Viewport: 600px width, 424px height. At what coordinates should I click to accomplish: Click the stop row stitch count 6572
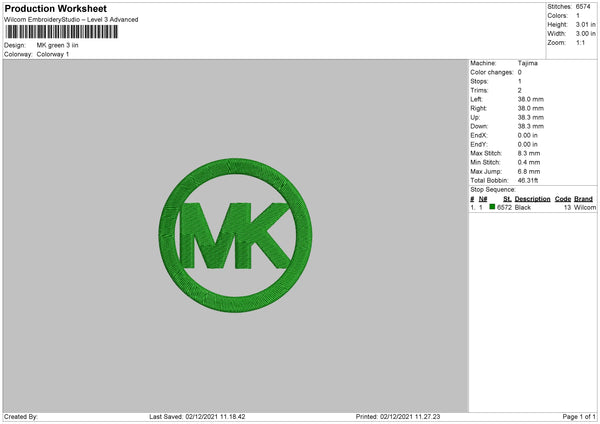tap(504, 207)
